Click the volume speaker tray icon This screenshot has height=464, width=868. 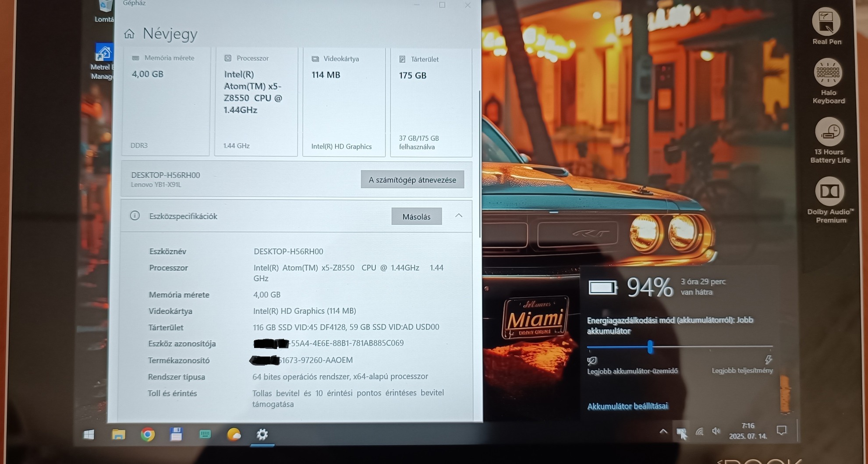(x=716, y=431)
